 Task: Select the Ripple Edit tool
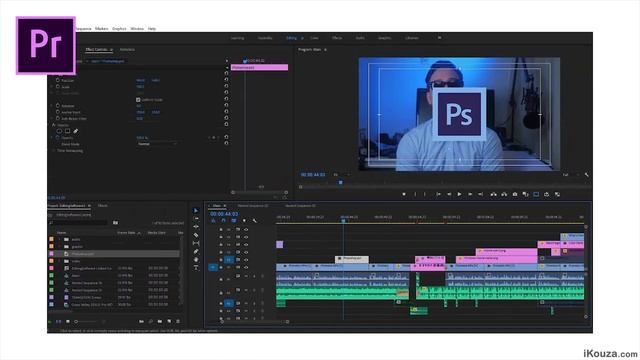196,227
